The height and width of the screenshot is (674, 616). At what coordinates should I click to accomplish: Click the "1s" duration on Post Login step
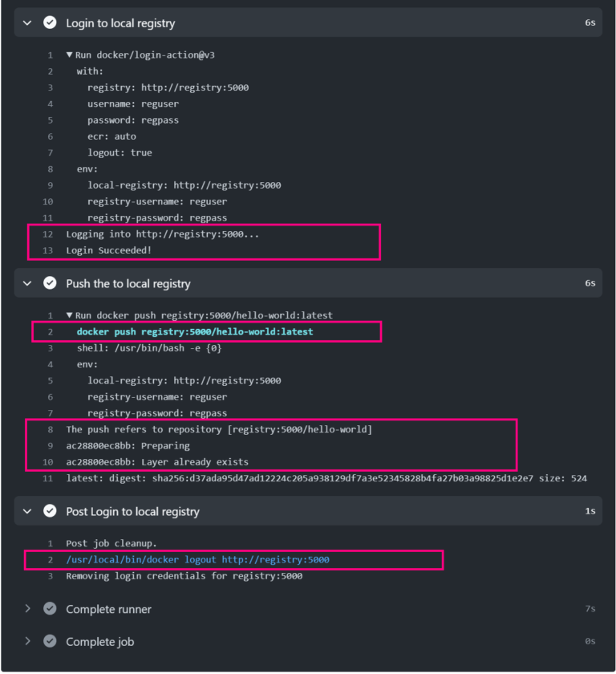tap(590, 511)
